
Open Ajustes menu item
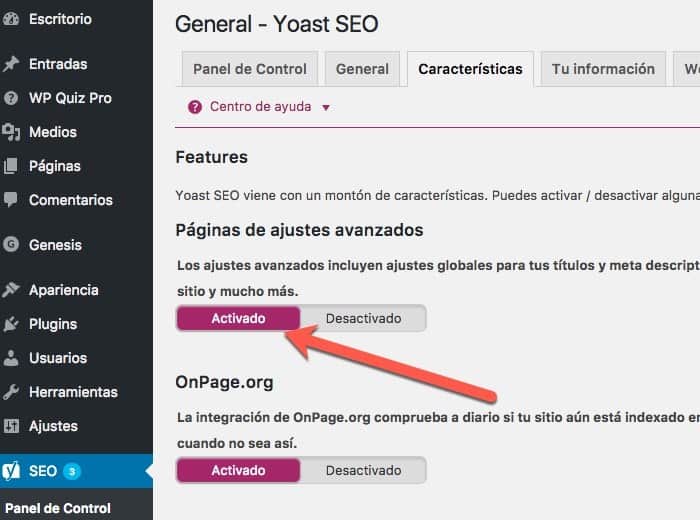pos(53,426)
